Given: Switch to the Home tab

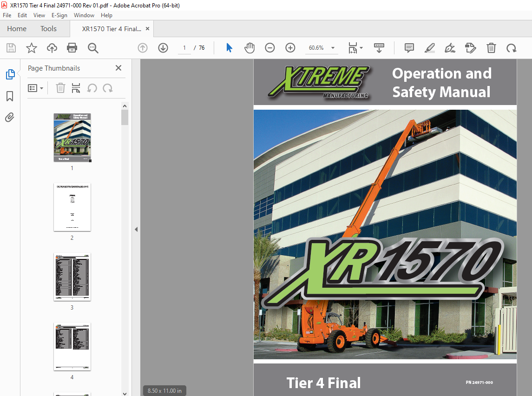Looking at the screenshot, I should point(17,29).
